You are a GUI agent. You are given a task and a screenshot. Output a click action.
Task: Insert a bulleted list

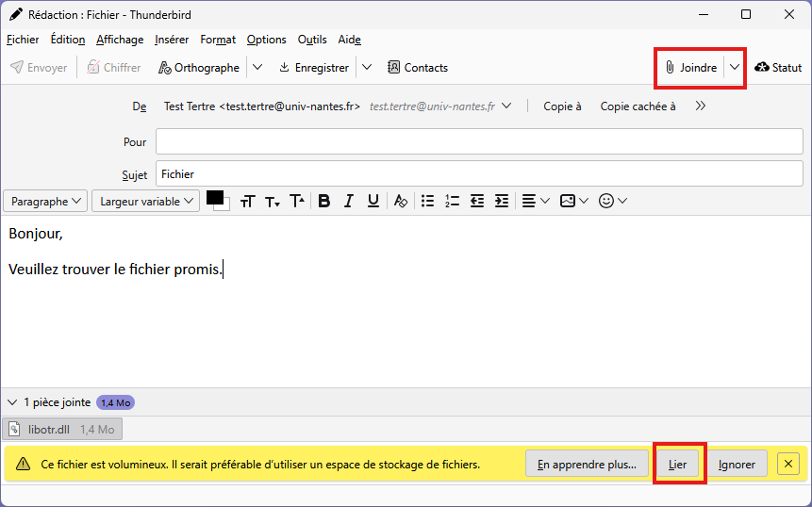point(427,201)
